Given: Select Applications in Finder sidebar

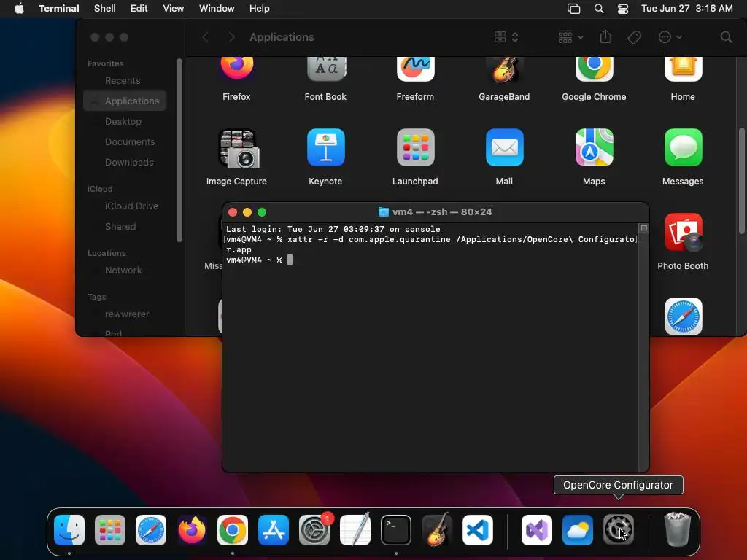Looking at the screenshot, I should point(125,101).
